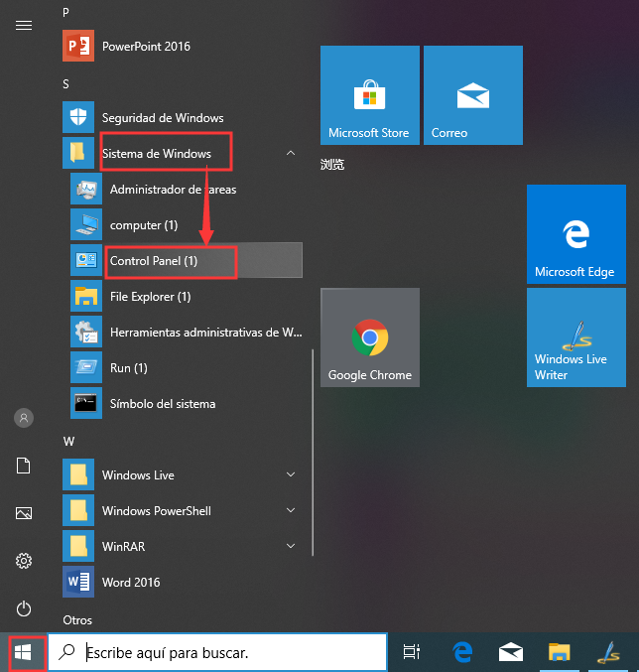Open Task View on the taskbar
This screenshot has width=639, height=672.
point(412,652)
